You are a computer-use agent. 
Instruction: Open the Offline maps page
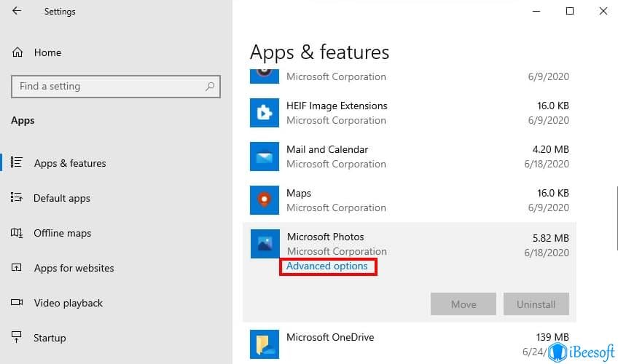pos(62,234)
